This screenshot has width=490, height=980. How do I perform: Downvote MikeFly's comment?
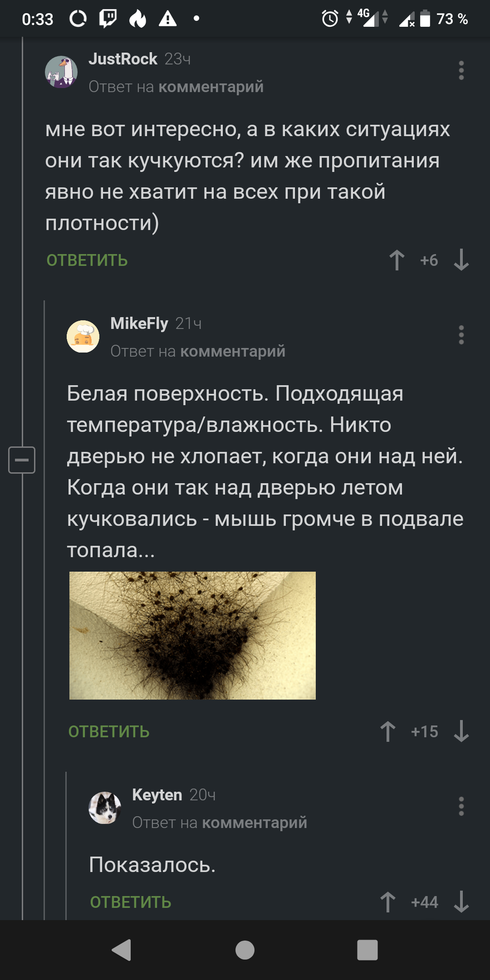[x=461, y=732]
